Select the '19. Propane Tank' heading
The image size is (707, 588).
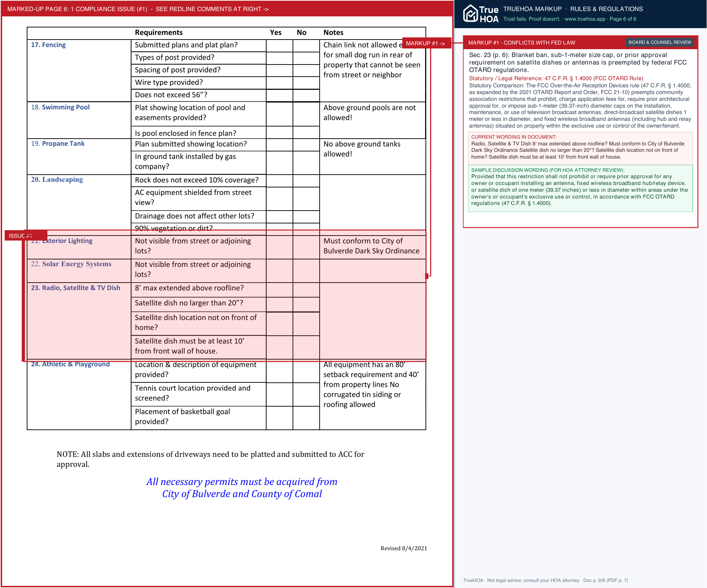[x=58, y=144]
